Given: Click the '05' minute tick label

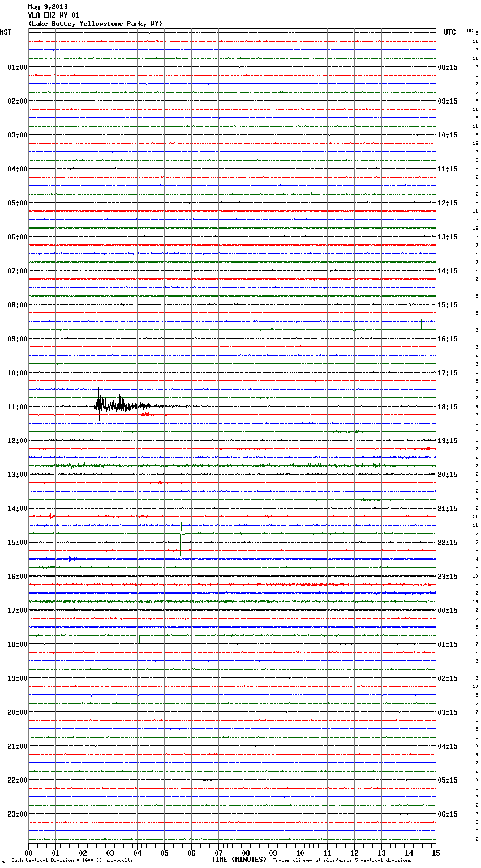Looking at the screenshot, I should coord(164,853).
